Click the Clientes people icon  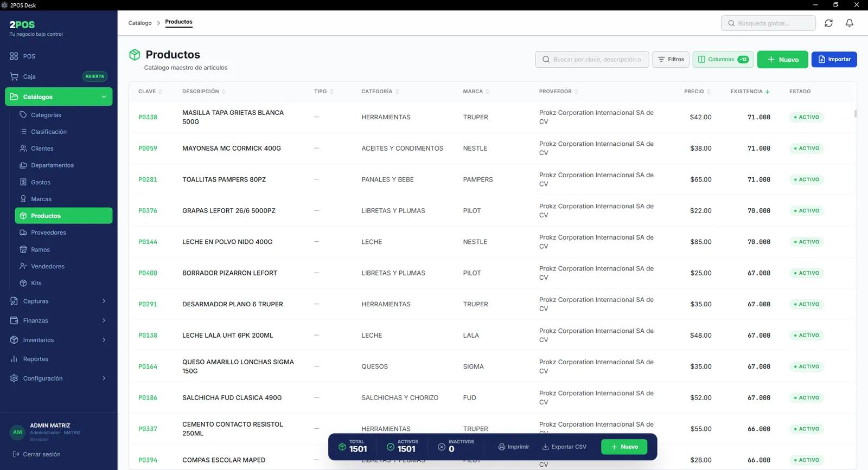(x=23, y=149)
